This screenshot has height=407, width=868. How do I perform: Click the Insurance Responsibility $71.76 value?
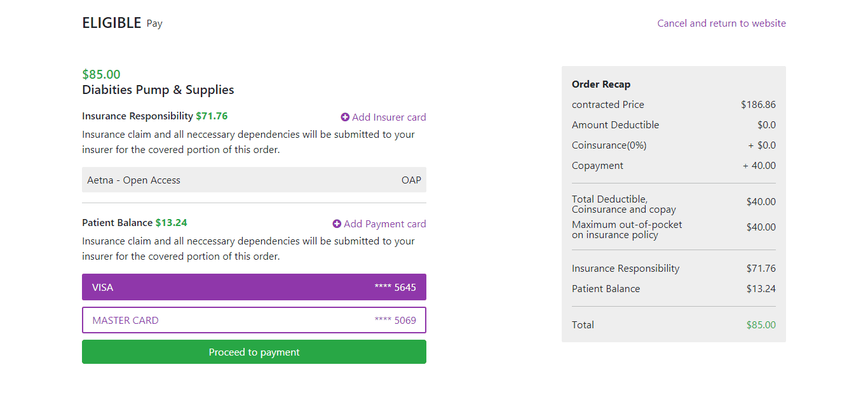click(761, 268)
